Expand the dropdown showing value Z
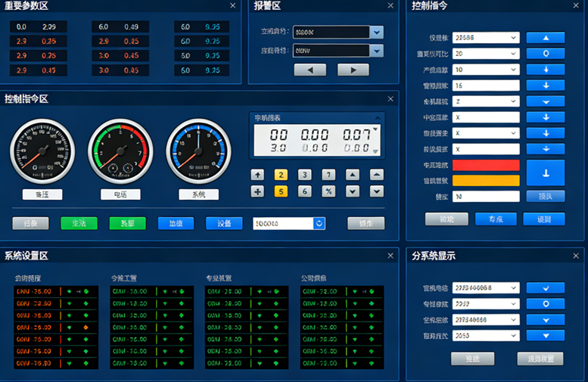Viewport: 588px width, 382px height. (x=514, y=101)
